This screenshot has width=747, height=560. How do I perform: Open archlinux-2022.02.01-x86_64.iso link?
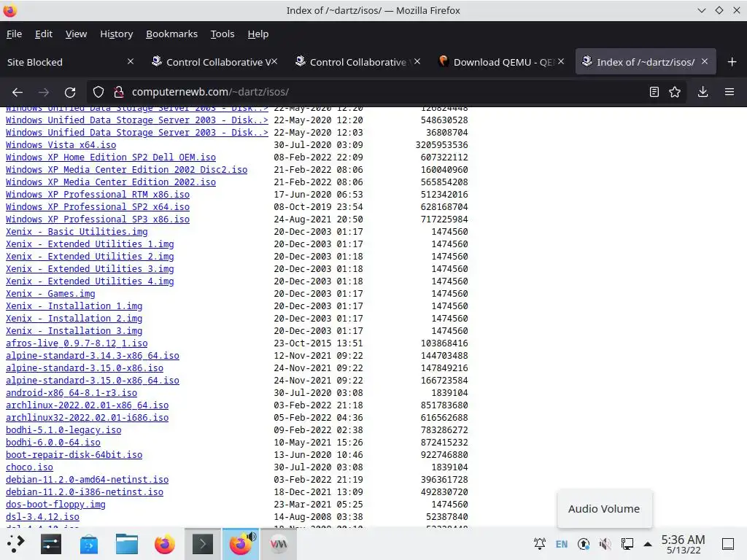(88, 405)
